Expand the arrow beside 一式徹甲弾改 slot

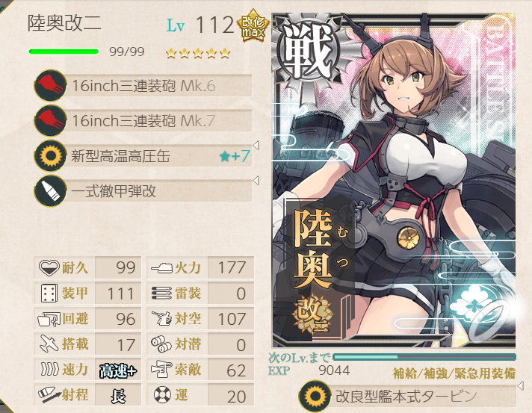256,180
